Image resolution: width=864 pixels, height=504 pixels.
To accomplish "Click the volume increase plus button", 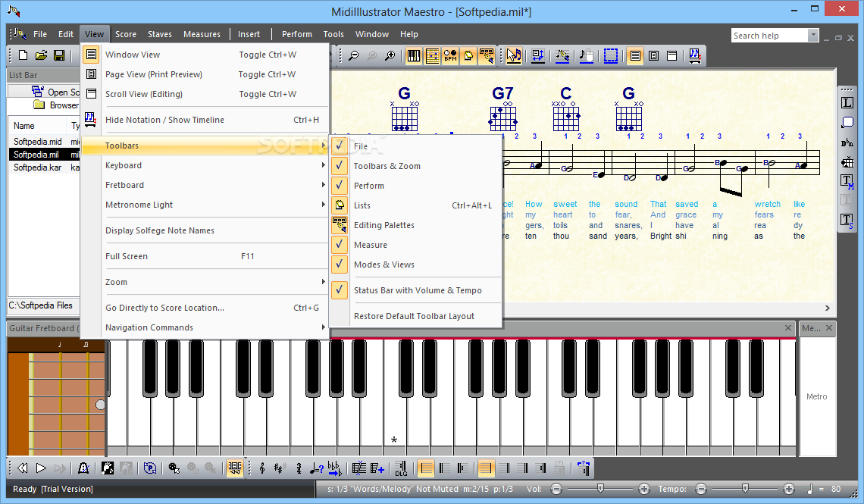I will coord(643,489).
